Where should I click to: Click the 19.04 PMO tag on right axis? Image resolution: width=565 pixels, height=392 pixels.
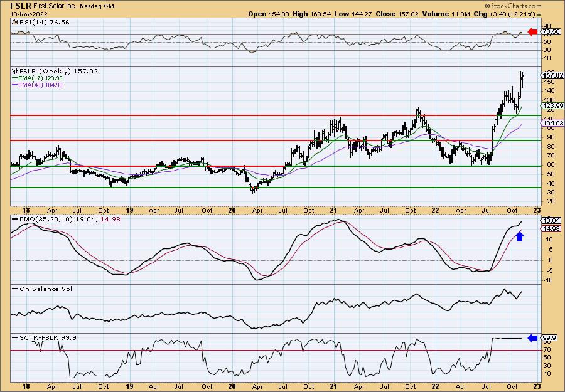point(551,220)
